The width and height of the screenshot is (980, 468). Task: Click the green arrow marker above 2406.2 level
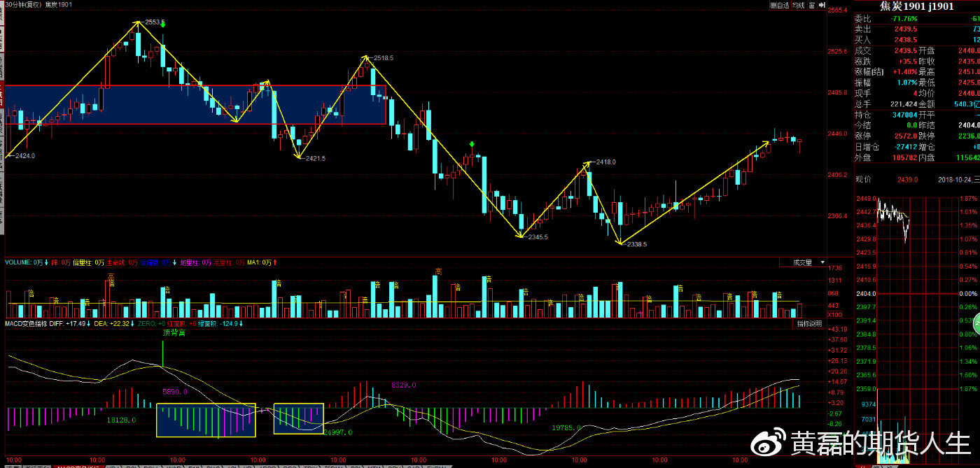pyautogui.click(x=472, y=145)
